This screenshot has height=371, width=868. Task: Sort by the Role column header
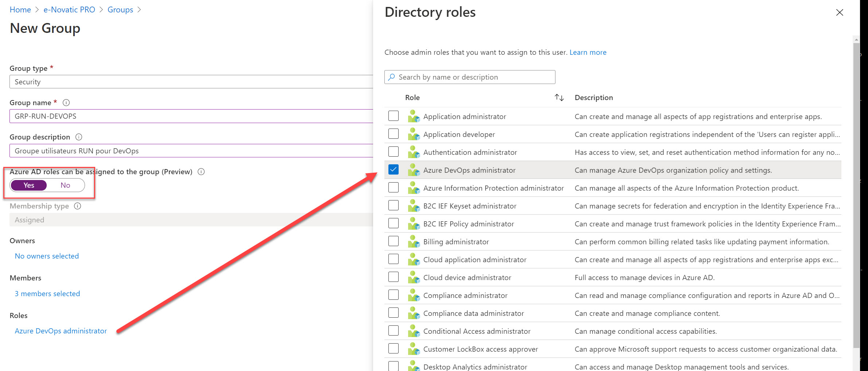412,97
